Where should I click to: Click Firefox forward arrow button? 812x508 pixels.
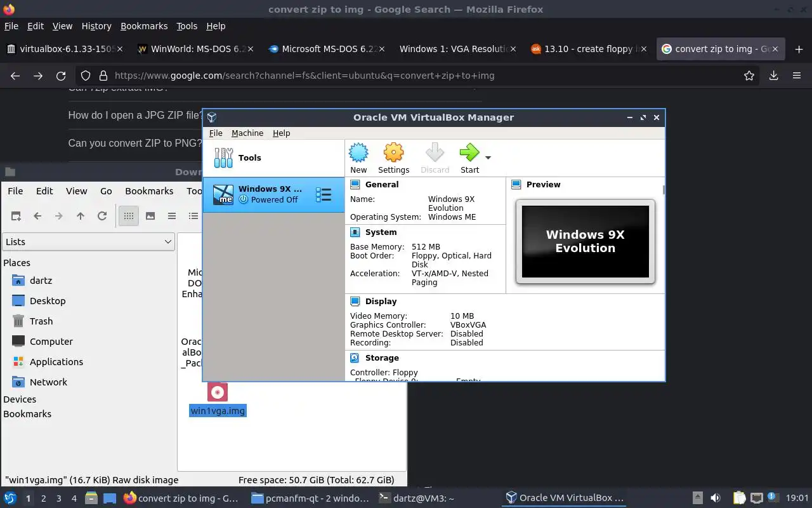tap(38, 76)
